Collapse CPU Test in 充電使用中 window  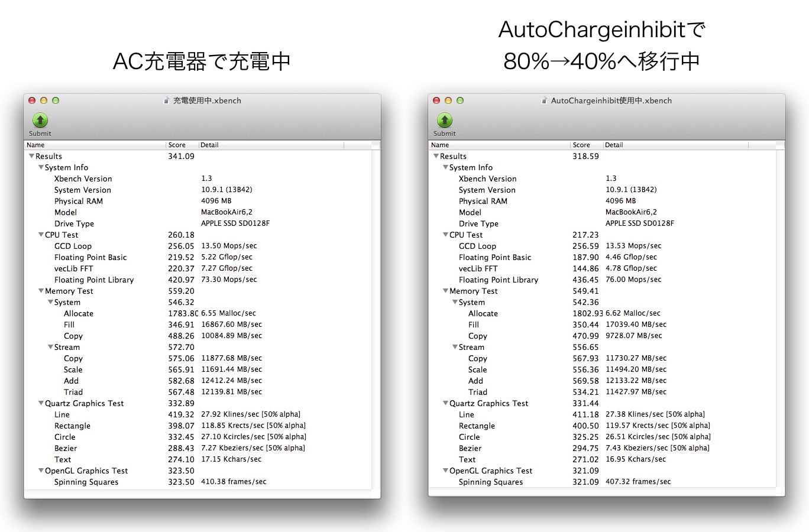(41, 235)
